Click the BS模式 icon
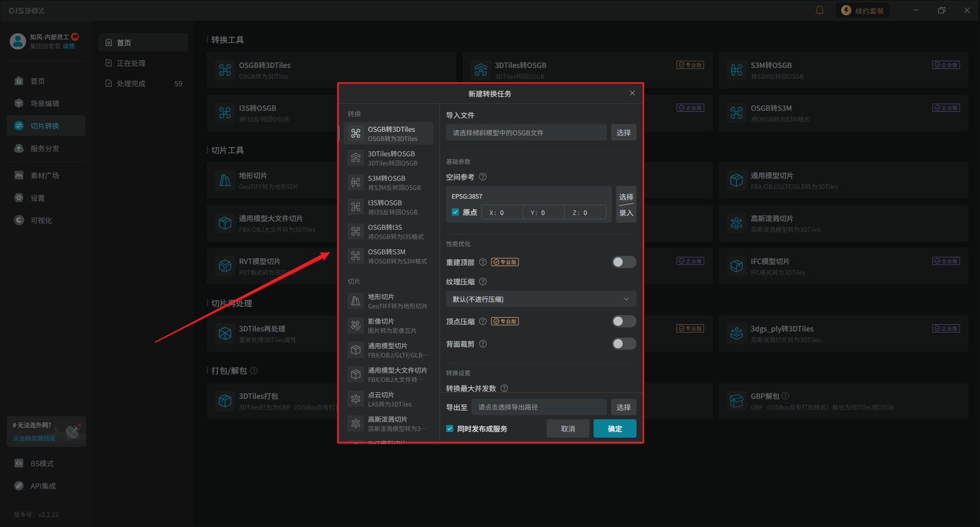Viewport: 980px width, 527px height. (x=19, y=463)
